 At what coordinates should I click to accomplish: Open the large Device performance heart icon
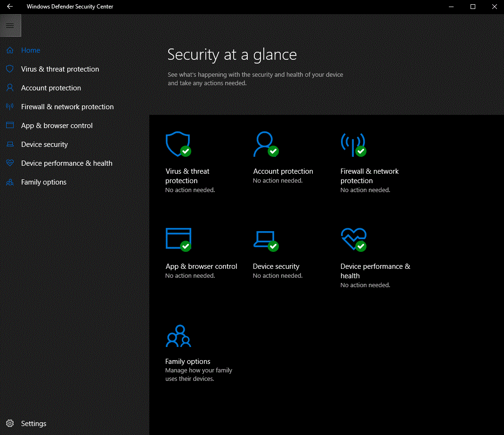[354, 240]
